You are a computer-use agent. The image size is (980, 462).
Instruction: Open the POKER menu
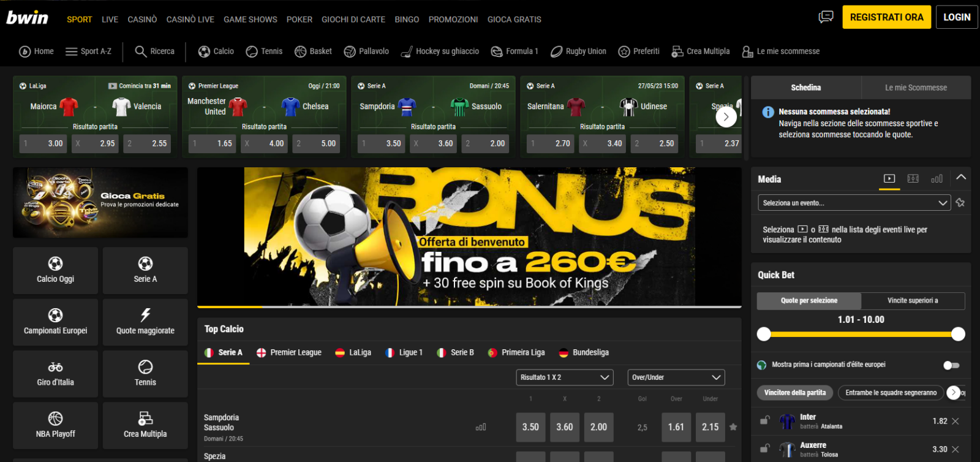click(x=300, y=20)
